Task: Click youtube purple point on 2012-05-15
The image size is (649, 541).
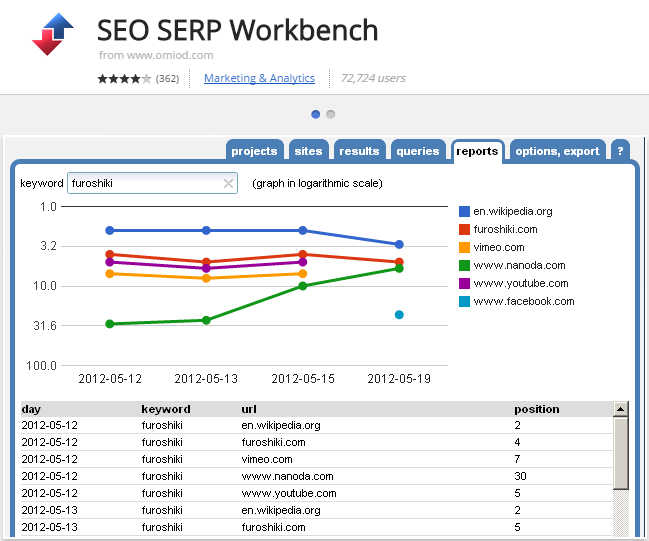Action: tap(303, 262)
